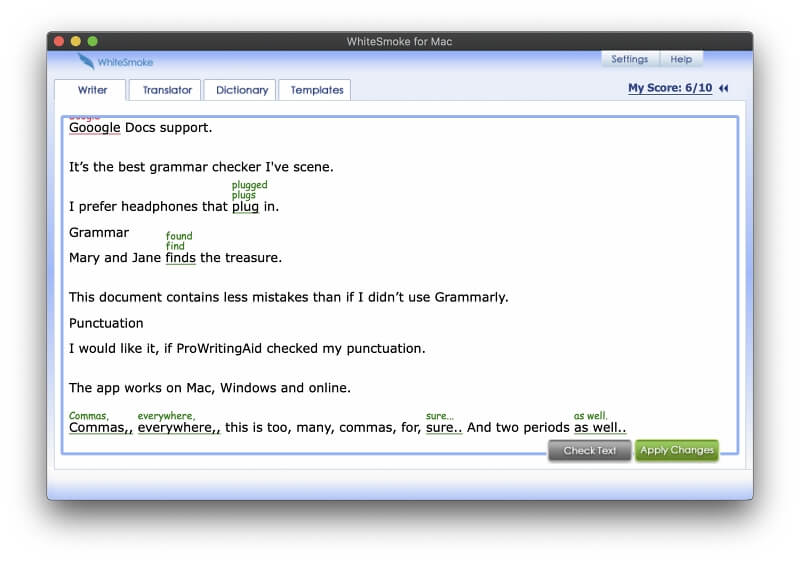Image resolution: width=800 pixels, height=562 pixels.
Task: Click underlined 'everywhere,,' in the text
Action: tap(179, 427)
